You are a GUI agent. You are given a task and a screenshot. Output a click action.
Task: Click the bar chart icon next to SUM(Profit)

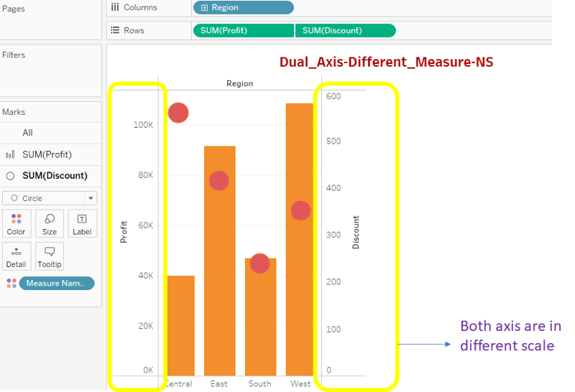click(10, 154)
